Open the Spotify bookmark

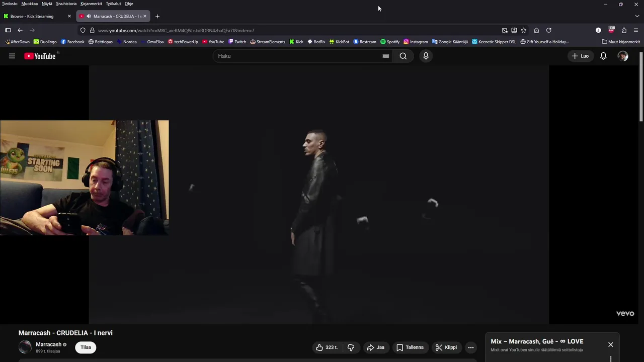(x=390, y=42)
